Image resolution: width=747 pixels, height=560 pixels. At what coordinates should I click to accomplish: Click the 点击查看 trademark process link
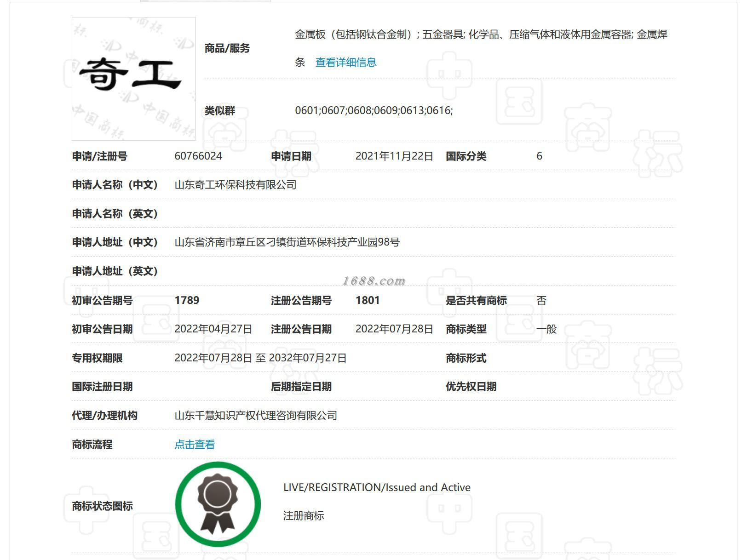(195, 445)
